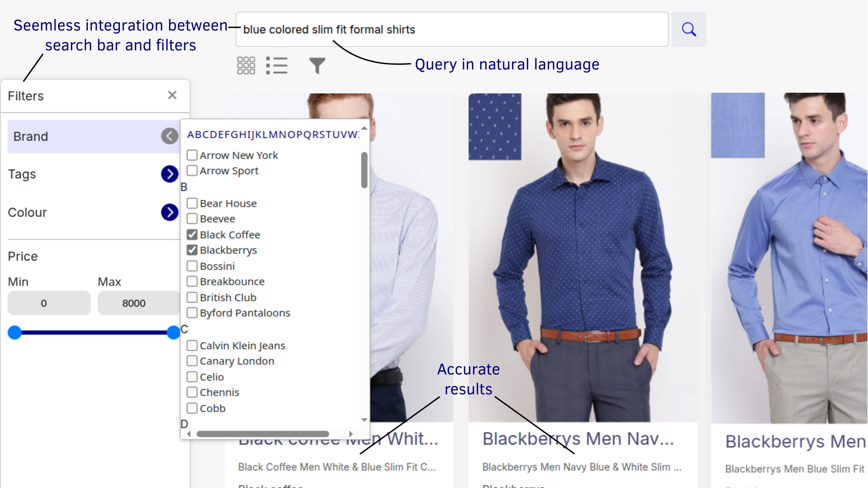Click the Max price input field

[138, 303]
